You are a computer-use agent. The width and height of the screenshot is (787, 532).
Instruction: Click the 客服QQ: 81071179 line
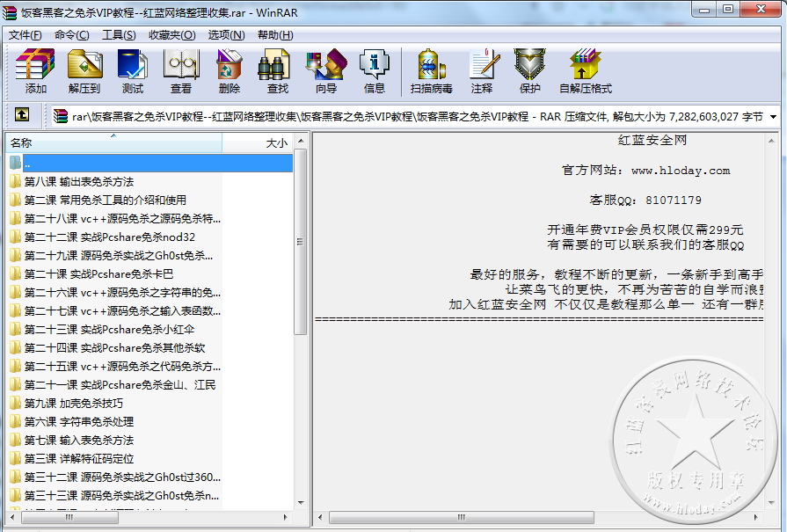point(645,200)
